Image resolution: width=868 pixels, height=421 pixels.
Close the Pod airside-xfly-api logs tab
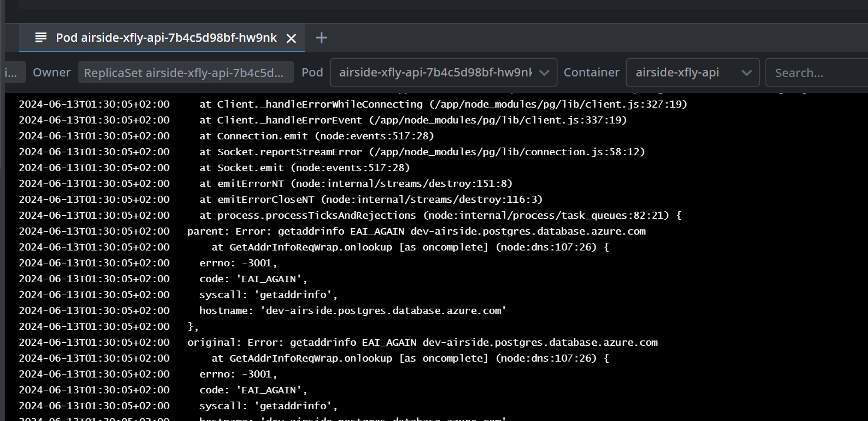pos(291,38)
